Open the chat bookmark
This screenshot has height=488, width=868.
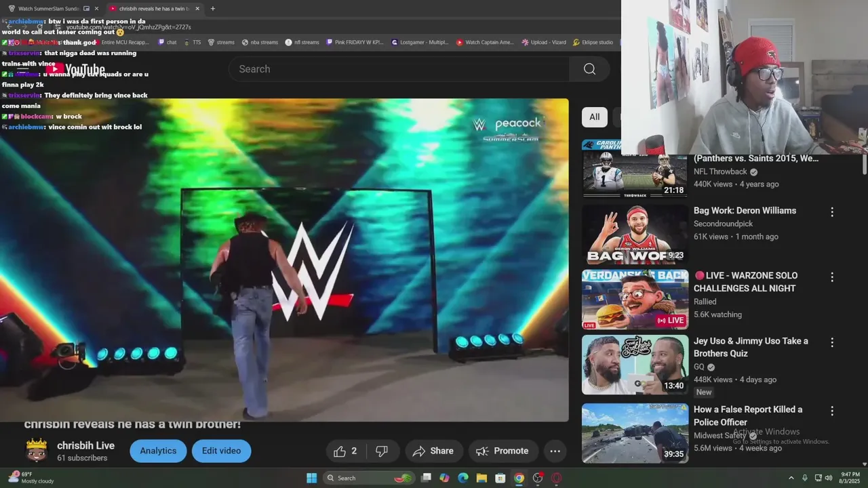coord(167,42)
